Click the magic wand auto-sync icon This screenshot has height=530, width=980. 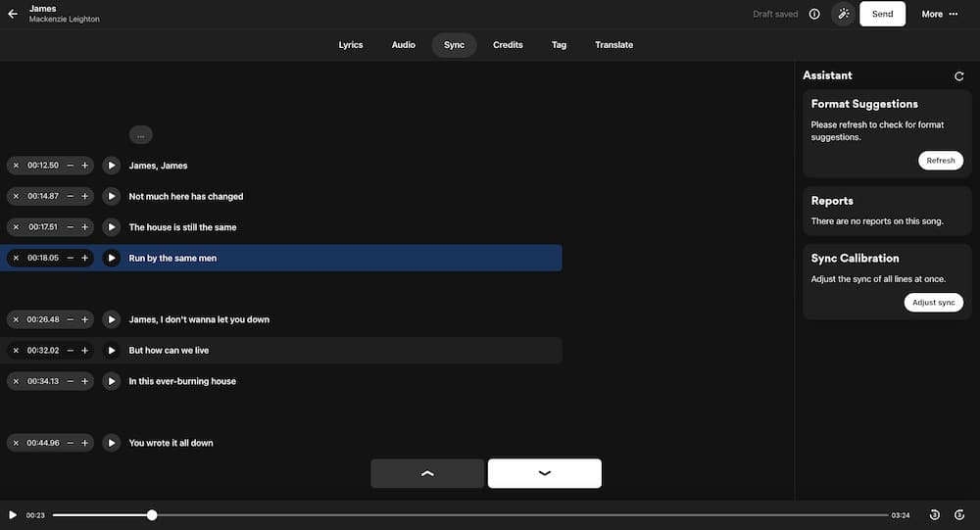[x=843, y=14]
